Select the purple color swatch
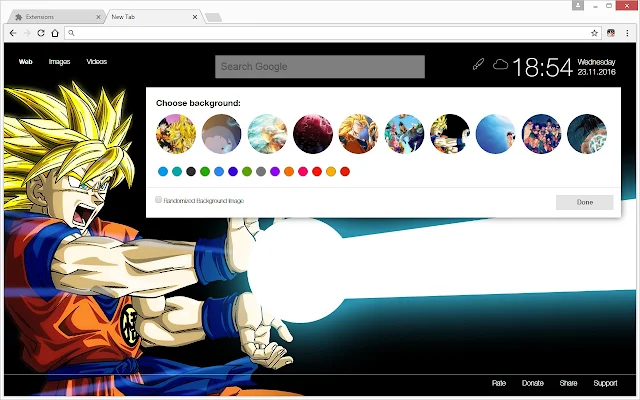This screenshot has width=640, height=400. tap(275, 171)
